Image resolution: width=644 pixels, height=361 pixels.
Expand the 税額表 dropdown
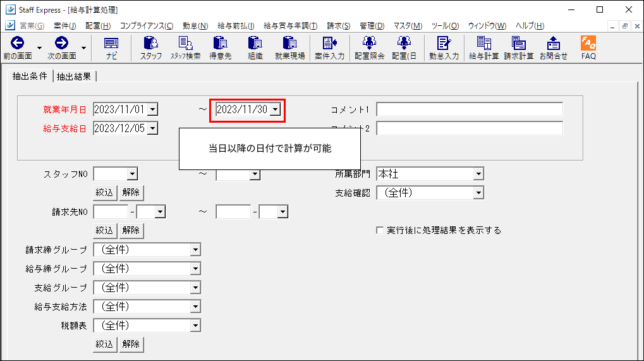point(195,326)
